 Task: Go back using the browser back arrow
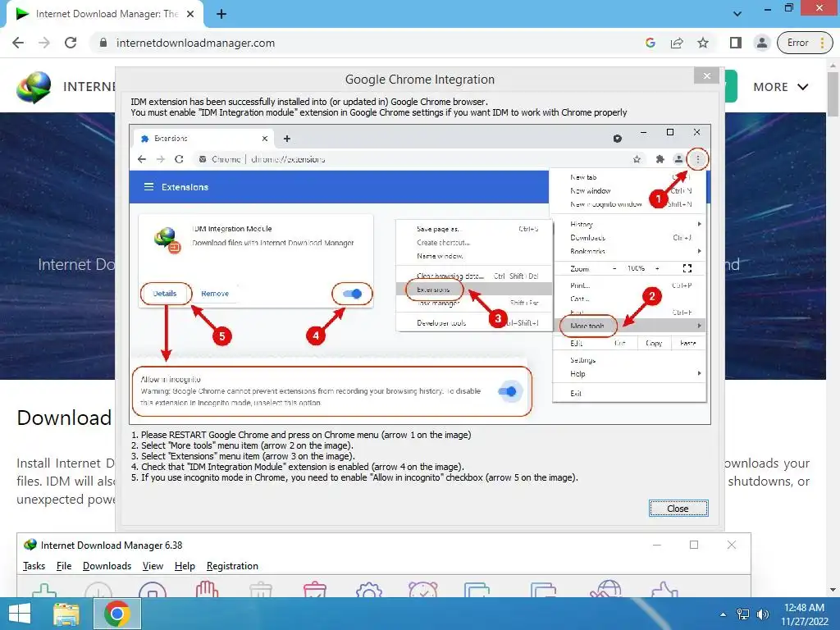(18, 43)
